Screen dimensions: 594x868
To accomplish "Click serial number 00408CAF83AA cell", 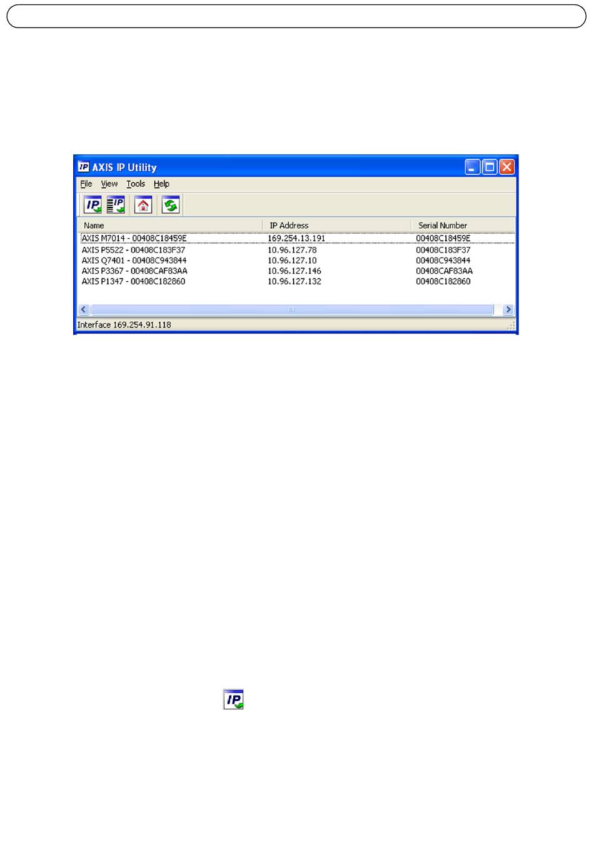I will (445, 271).
